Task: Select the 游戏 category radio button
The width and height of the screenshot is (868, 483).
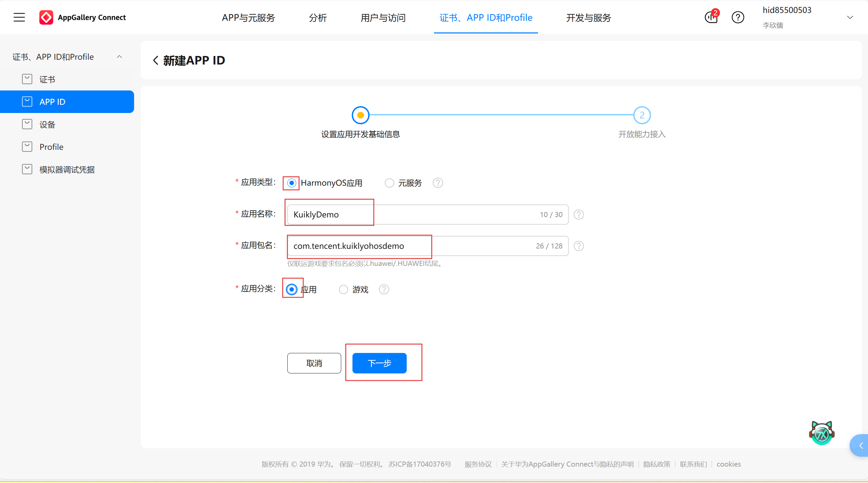Action: coord(343,289)
